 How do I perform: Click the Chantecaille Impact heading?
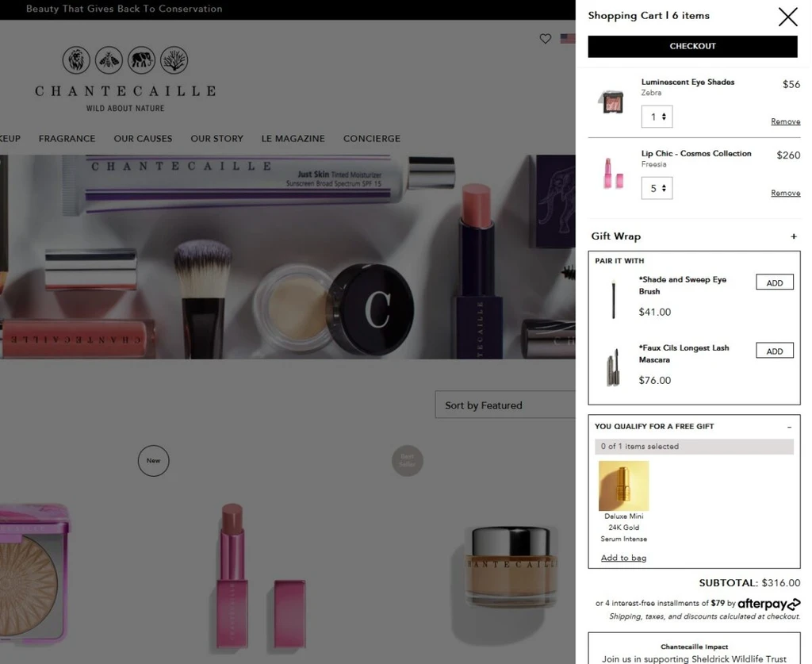click(x=694, y=647)
